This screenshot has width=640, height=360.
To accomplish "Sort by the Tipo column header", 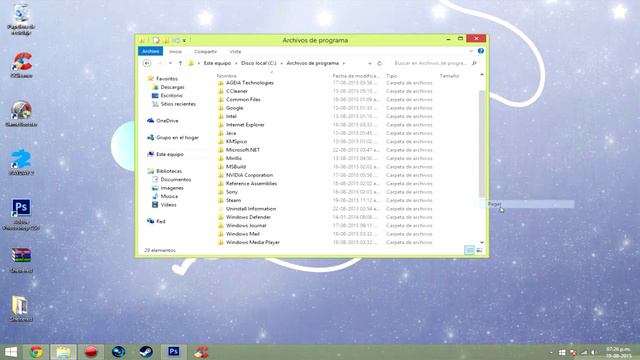I will 391,76.
